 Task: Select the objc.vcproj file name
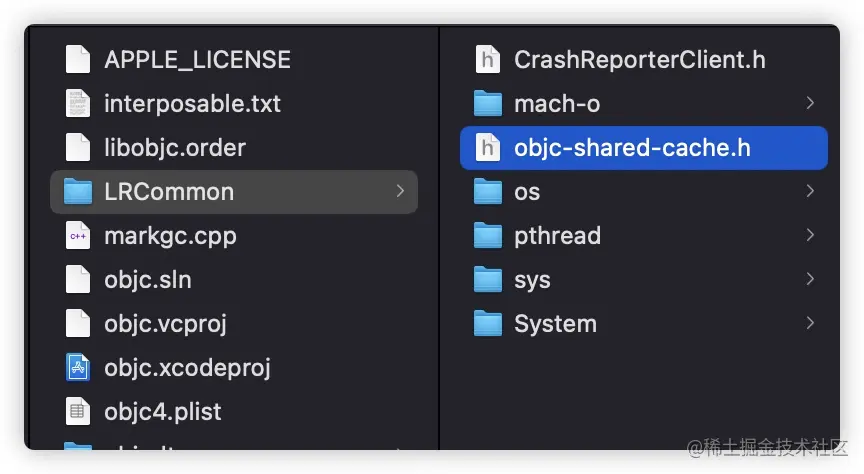[x=165, y=324]
